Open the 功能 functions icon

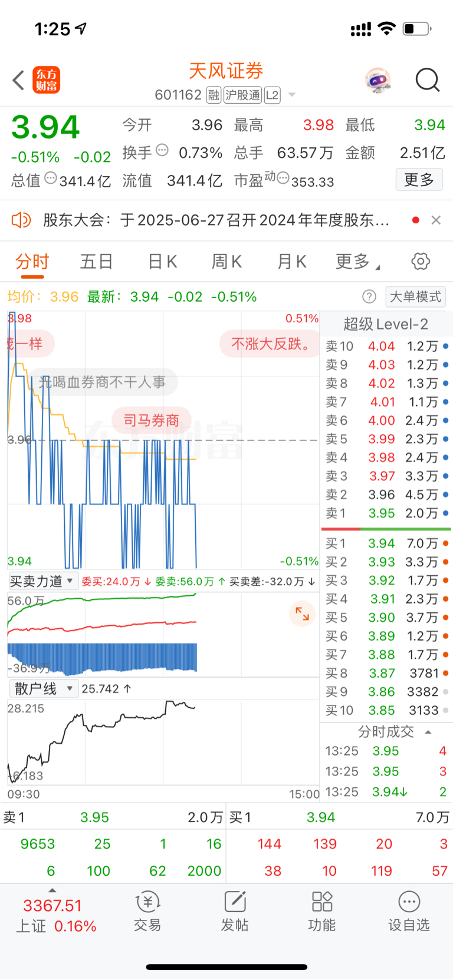click(x=322, y=911)
